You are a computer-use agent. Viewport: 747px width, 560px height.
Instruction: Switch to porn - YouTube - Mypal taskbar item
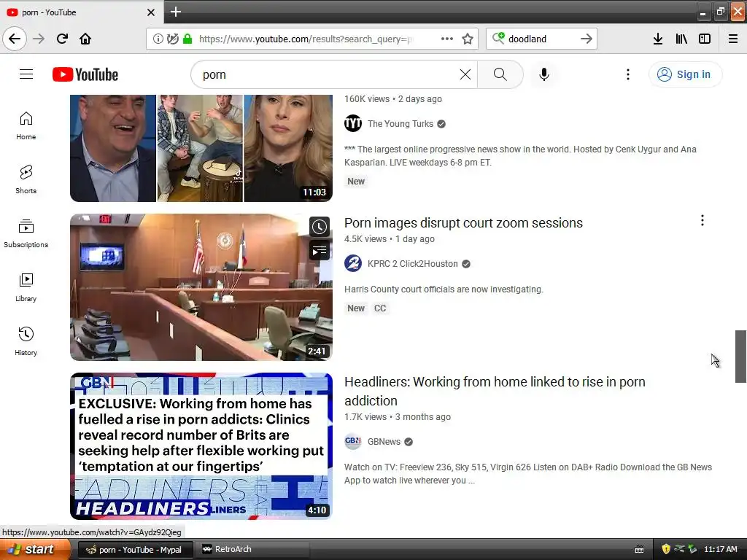tap(135, 550)
